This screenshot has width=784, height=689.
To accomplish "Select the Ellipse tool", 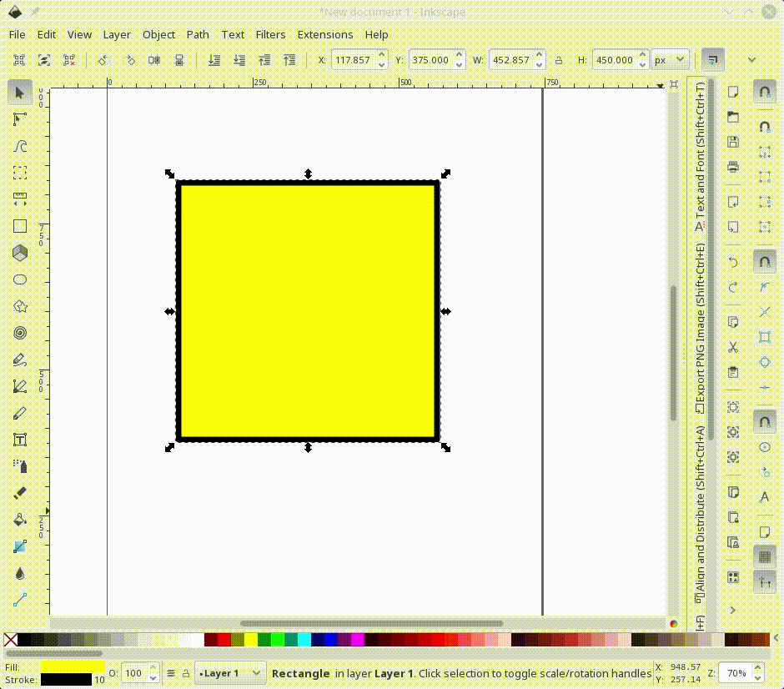I will 19,279.
